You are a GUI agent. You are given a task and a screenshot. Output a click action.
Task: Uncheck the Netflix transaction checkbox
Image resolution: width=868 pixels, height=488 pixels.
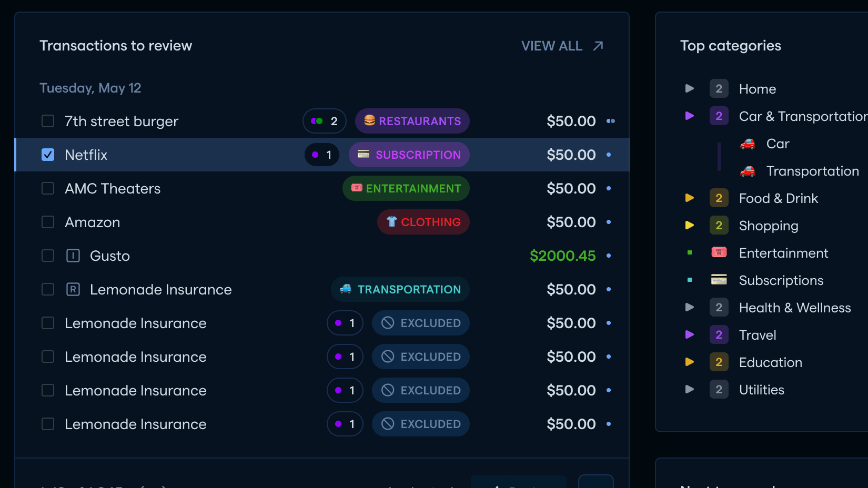pos(48,155)
